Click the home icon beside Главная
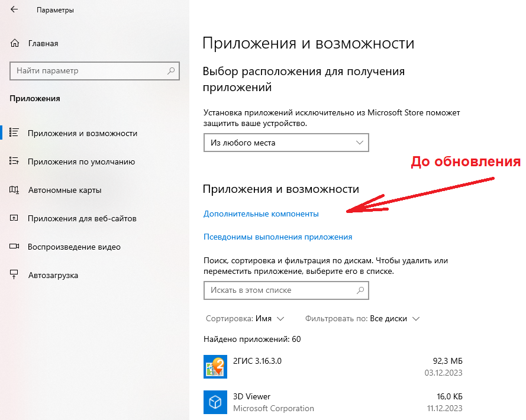 click(15, 43)
